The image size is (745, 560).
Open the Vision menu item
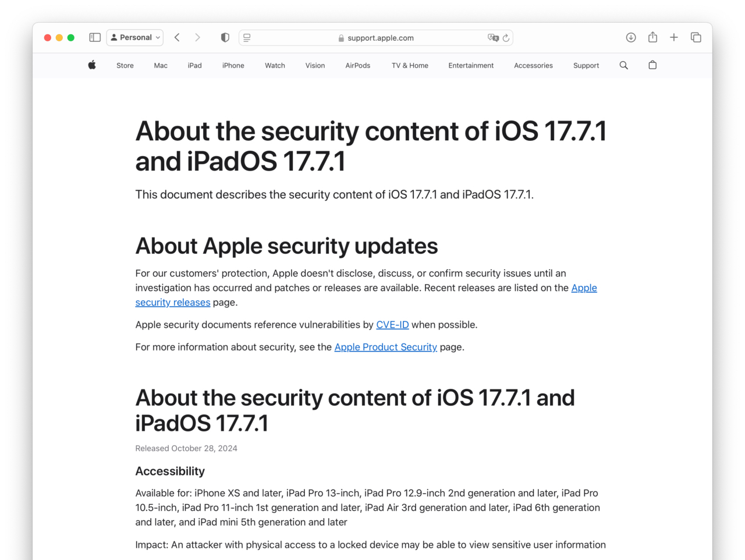pos(315,66)
